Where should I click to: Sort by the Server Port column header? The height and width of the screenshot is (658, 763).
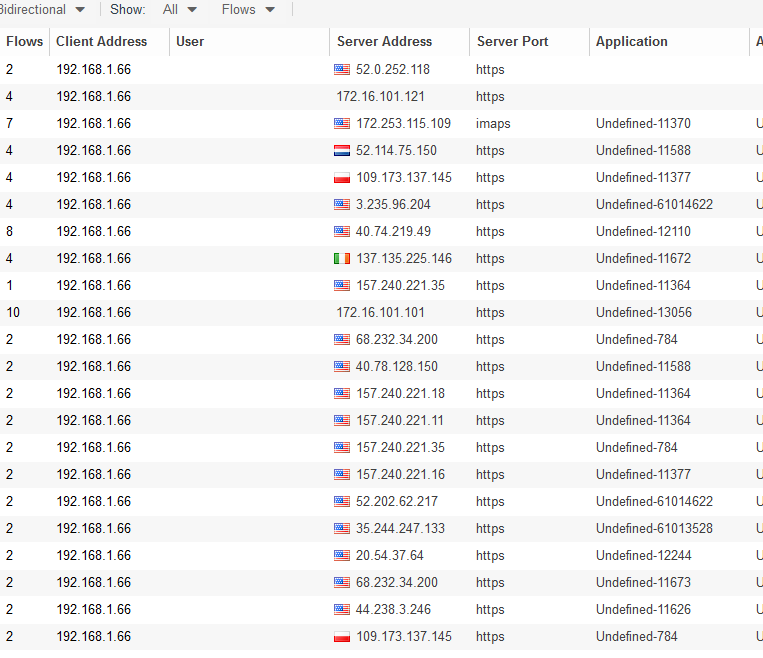(x=512, y=42)
